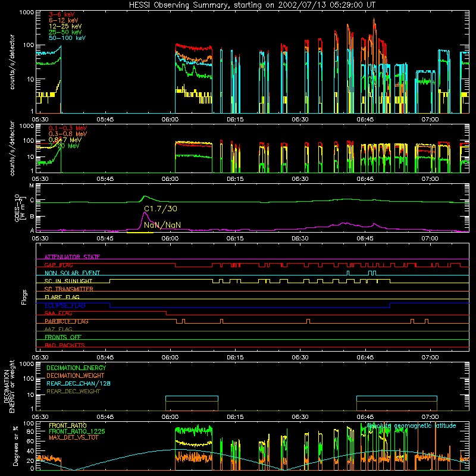Screen dimensions: 476x476
Task: Click the 0.1-0.3 MeV legend label
Action: pos(68,128)
